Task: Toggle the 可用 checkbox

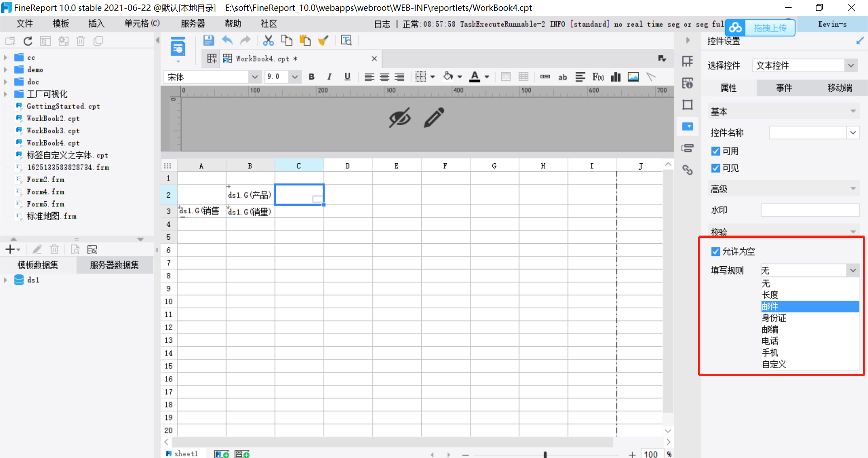Action: pos(716,151)
